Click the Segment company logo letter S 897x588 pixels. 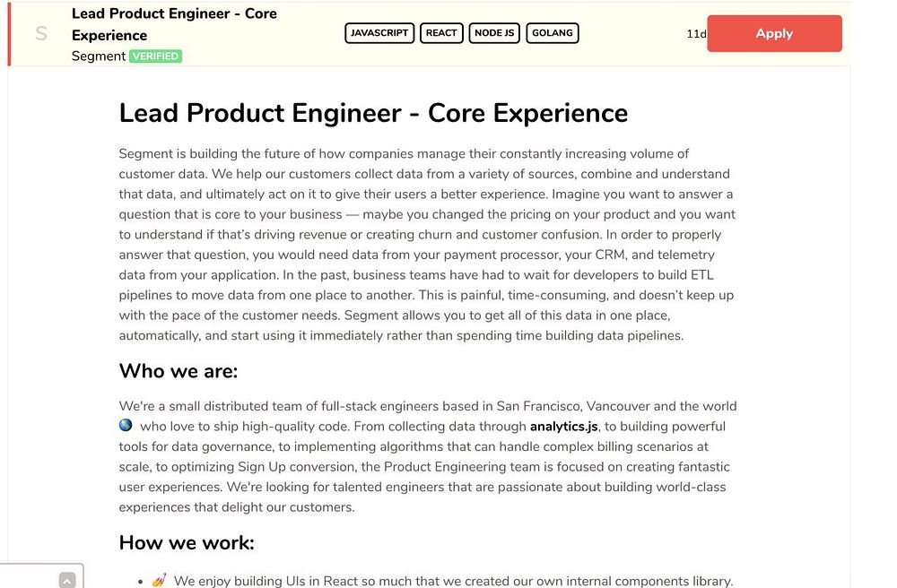pos(41,33)
